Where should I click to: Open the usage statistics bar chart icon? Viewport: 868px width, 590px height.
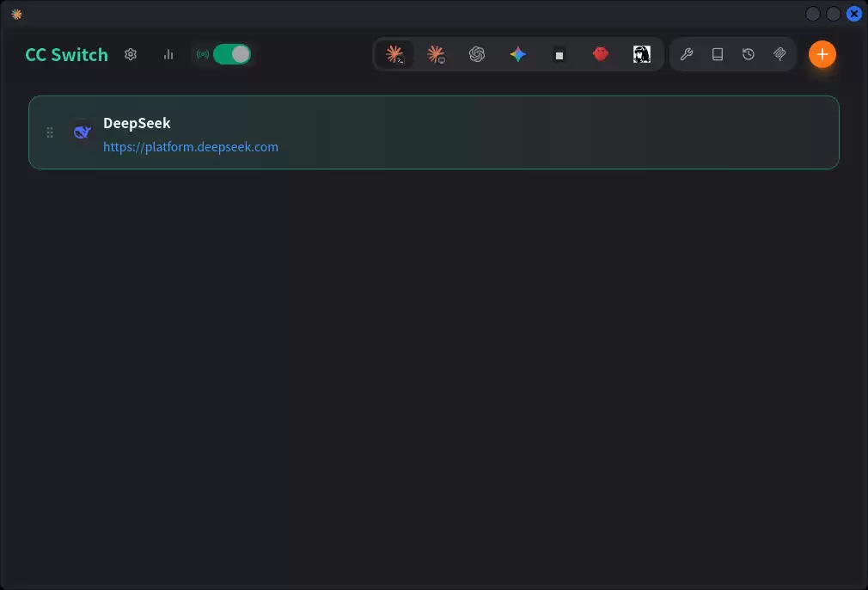point(168,54)
